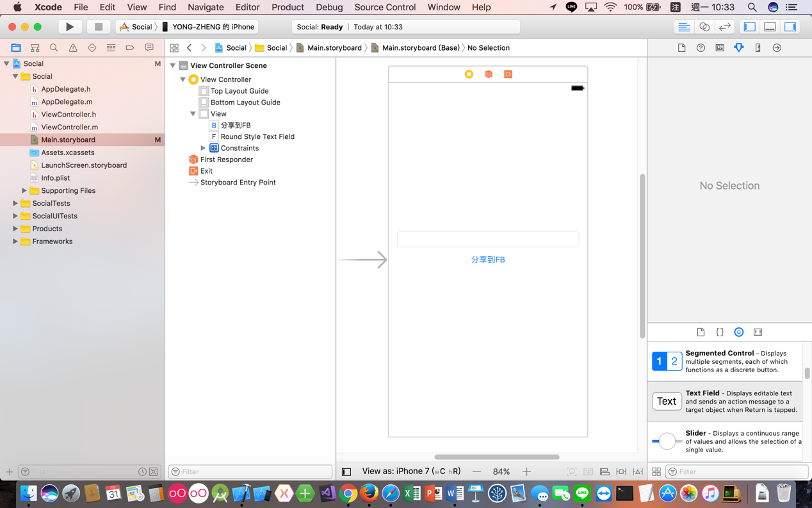Collapse the View Controller Scene
The width and height of the screenshot is (812, 508).
172,65
